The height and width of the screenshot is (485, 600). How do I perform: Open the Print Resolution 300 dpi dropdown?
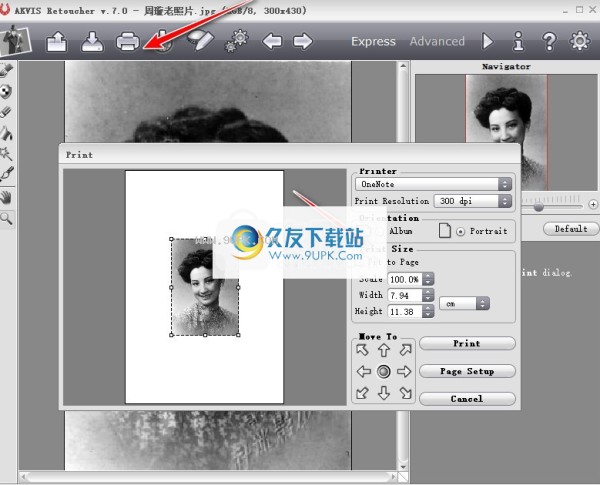coord(473,201)
